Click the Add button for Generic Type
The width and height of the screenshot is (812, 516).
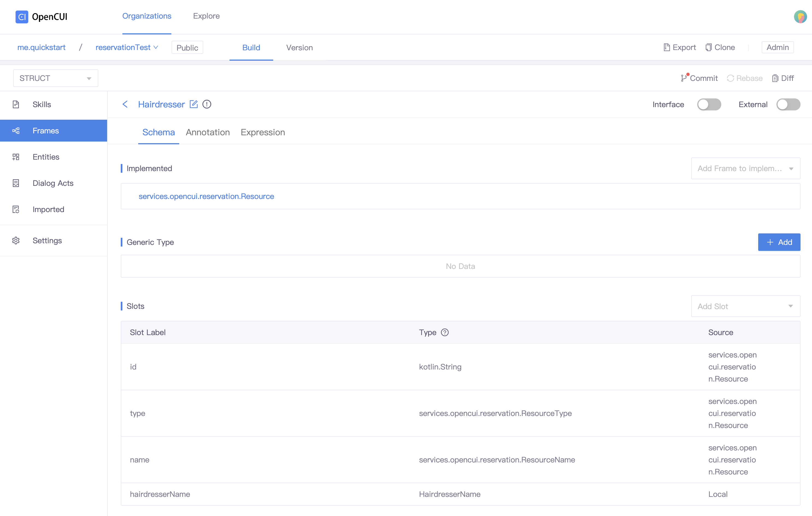[x=779, y=242]
